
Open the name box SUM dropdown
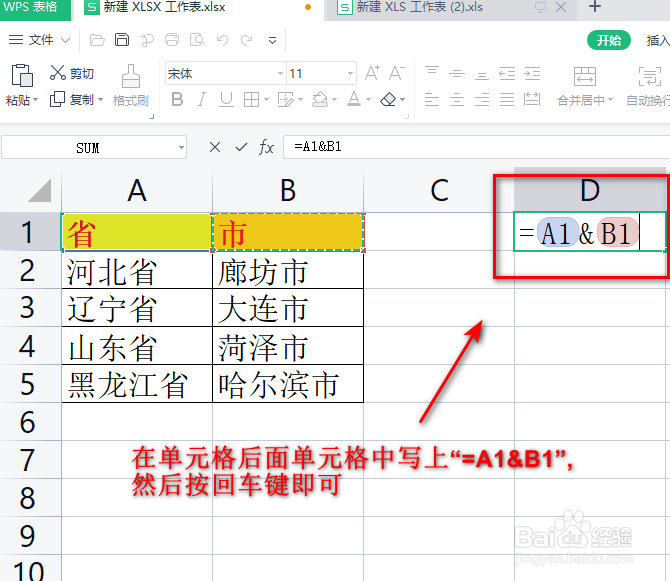181,148
